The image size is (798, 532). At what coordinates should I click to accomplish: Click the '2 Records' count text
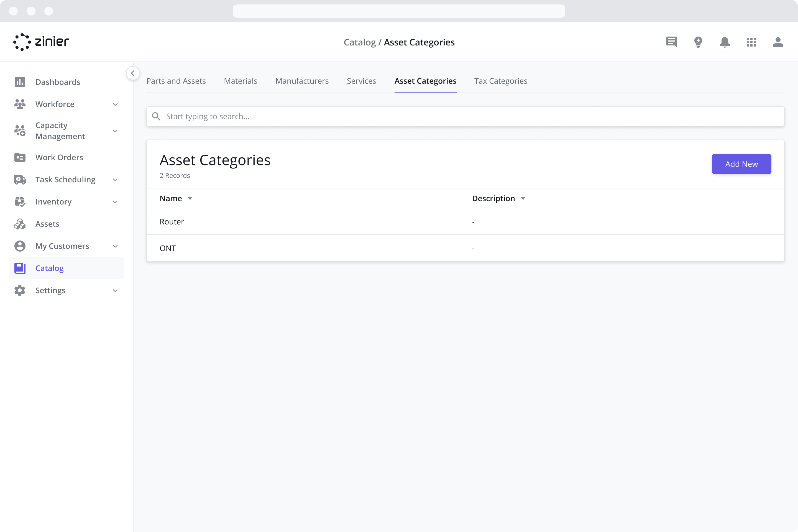(x=175, y=175)
